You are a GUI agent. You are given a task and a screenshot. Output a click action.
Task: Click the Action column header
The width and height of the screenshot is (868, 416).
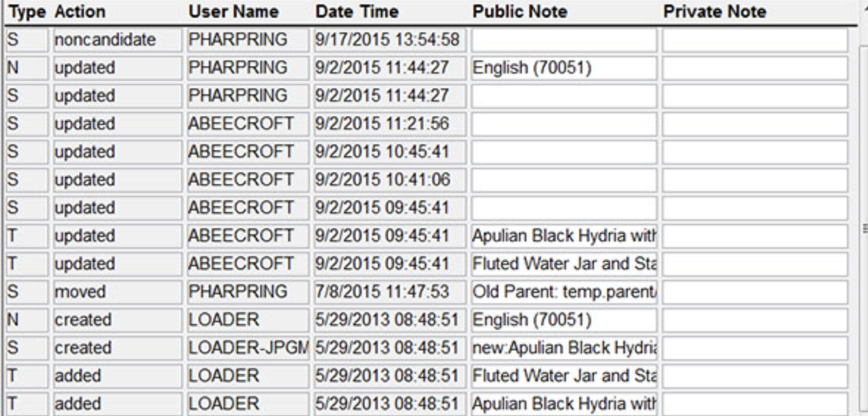(x=80, y=12)
